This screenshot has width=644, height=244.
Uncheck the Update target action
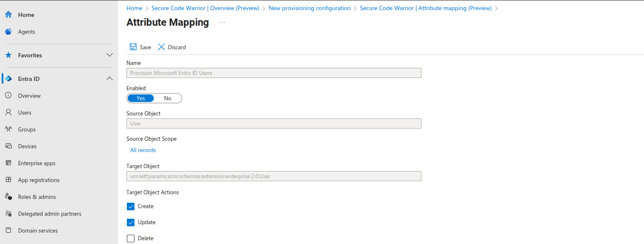coord(131,223)
